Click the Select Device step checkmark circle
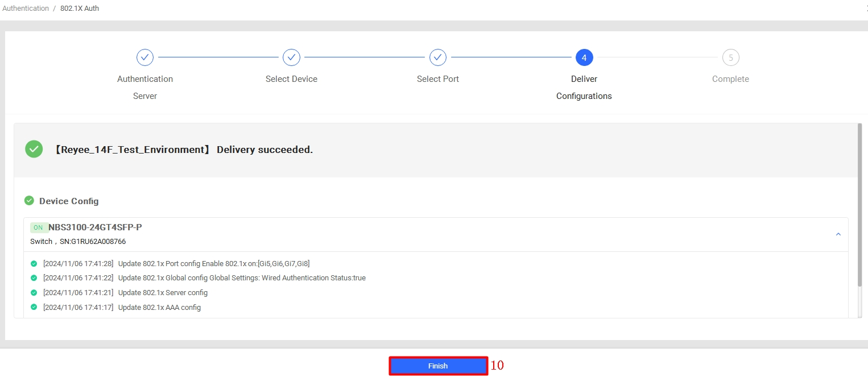Screen dimensions: 868x377 click(x=291, y=57)
